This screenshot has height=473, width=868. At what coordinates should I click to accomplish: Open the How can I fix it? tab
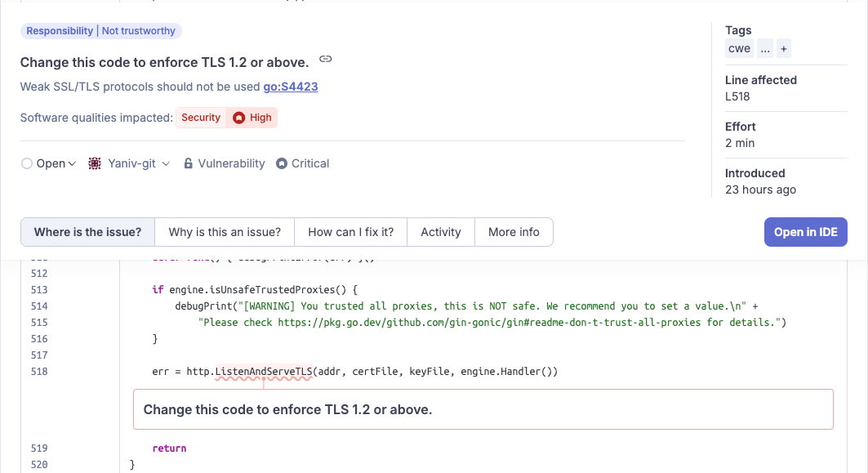(x=350, y=232)
